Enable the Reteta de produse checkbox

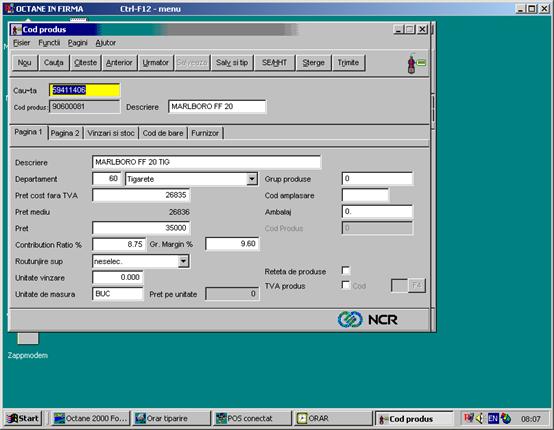(346, 271)
